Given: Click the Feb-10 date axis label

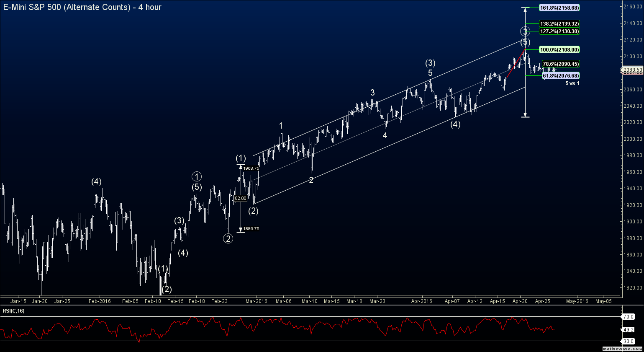Looking at the screenshot, I should pyautogui.click(x=153, y=301).
